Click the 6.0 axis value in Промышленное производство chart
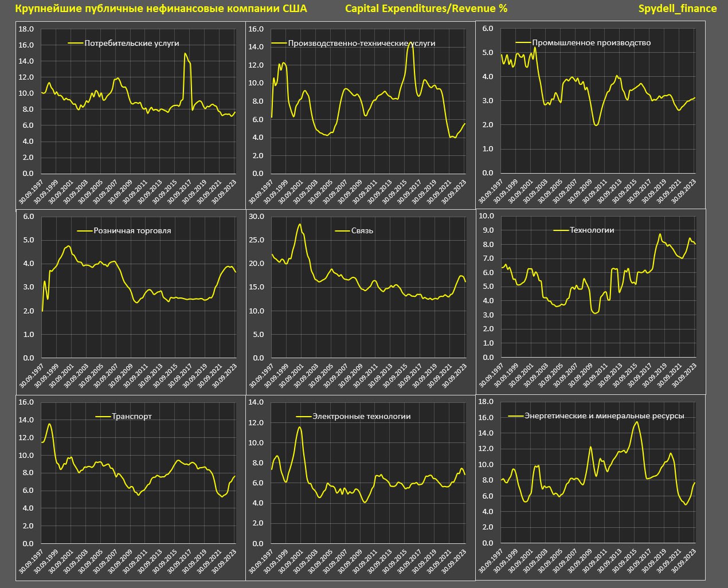The image size is (728, 588). click(488, 29)
